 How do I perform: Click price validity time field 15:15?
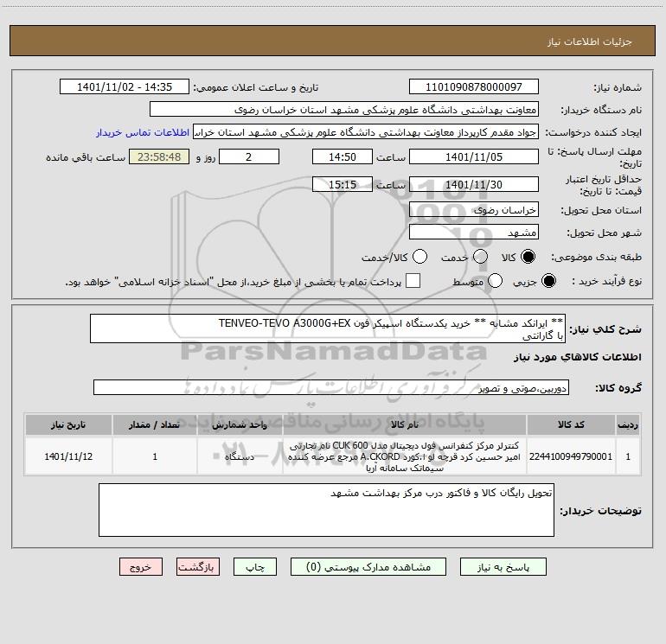point(343,185)
